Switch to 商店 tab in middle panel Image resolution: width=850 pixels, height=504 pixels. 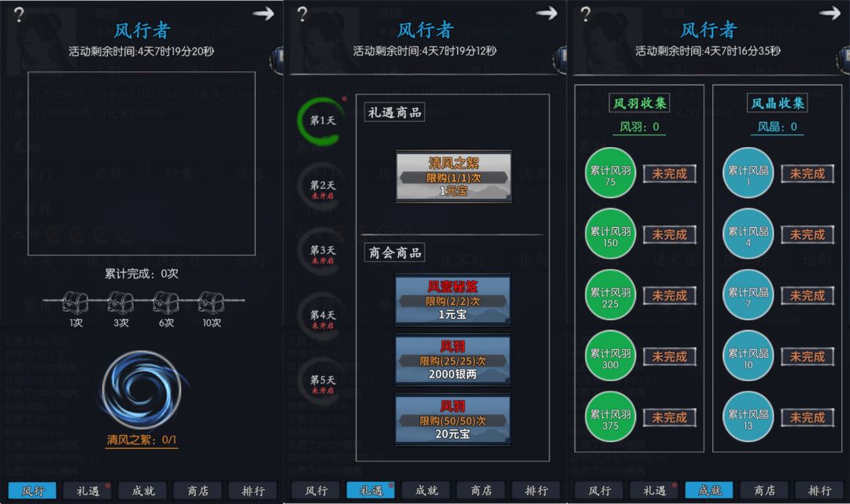point(482,491)
